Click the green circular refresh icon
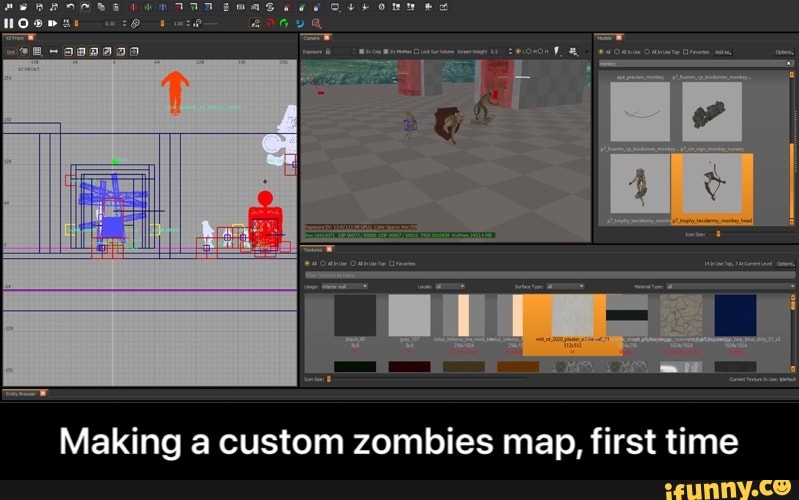799x500 pixels. click(284, 23)
